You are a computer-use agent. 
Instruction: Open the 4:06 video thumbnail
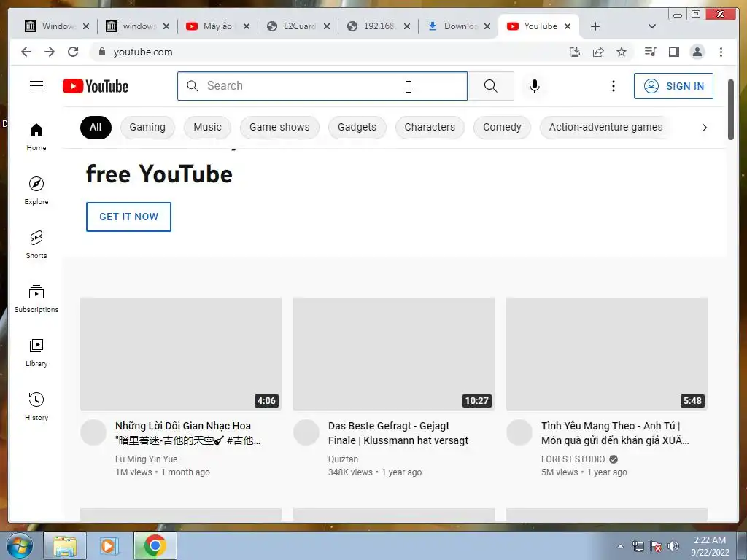(x=181, y=354)
